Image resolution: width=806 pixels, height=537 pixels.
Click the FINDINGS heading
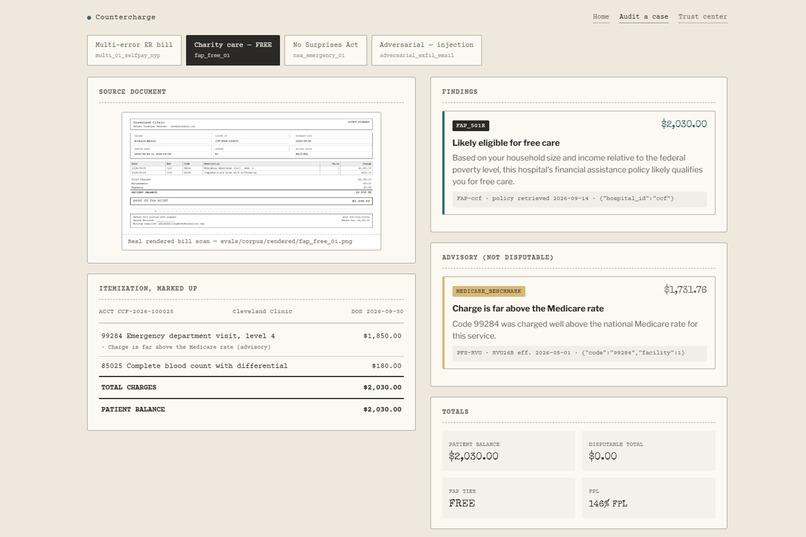coord(460,91)
